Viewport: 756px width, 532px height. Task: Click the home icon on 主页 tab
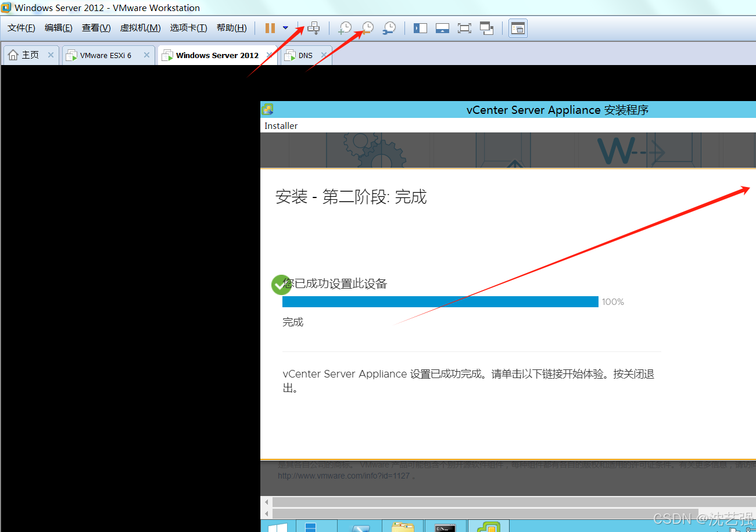(13, 55)
